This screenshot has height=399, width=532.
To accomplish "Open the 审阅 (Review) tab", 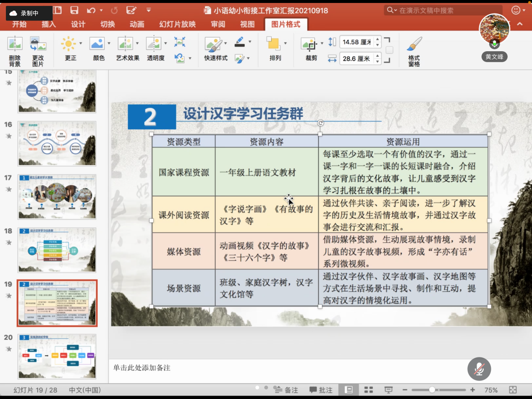I will [218, 24].
